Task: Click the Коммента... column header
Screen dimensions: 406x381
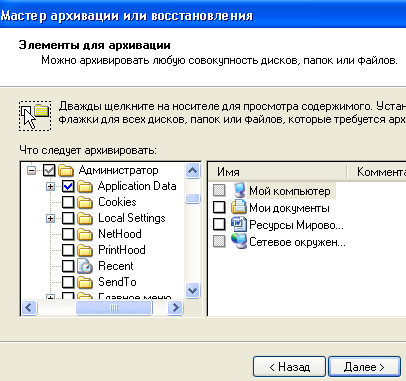Action: point(377,172)
